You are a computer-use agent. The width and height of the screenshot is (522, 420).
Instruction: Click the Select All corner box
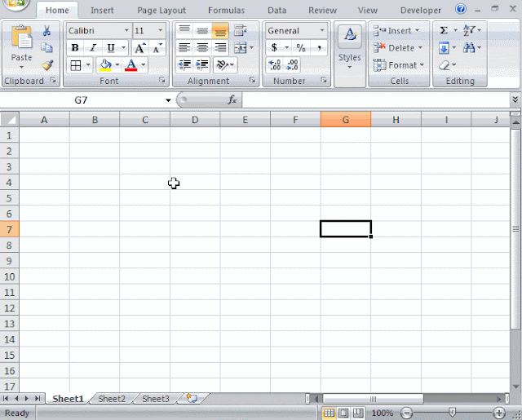pyautogui.click(x=10, y=119)
